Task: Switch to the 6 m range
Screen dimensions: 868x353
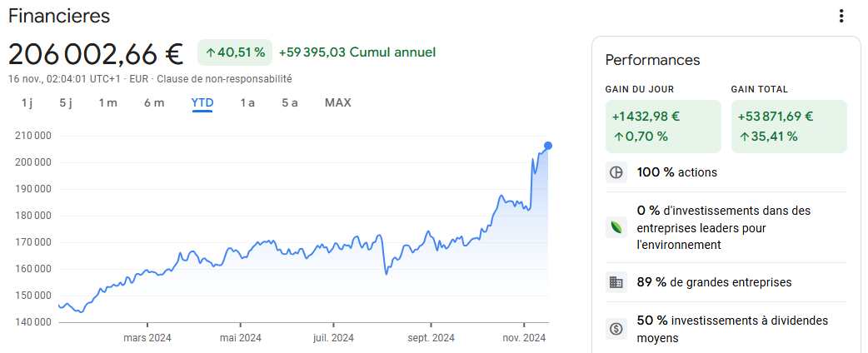Action: coord(154,103)
